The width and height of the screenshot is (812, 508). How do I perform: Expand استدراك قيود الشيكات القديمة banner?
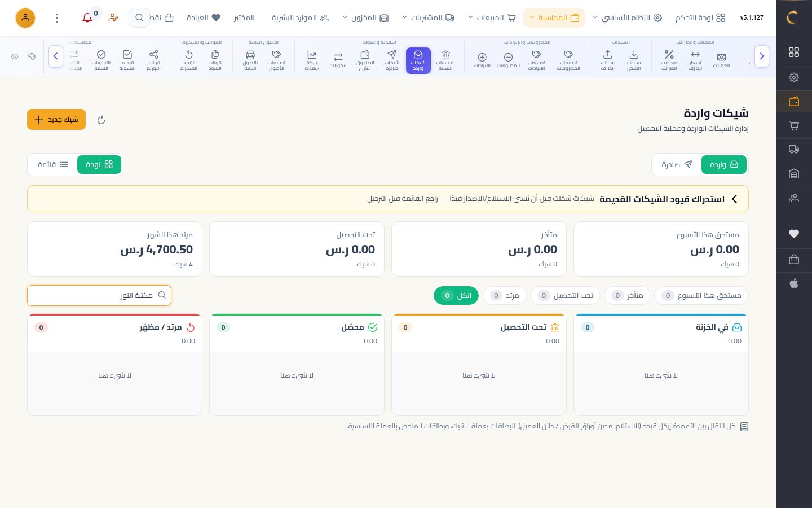click(388, 199)
